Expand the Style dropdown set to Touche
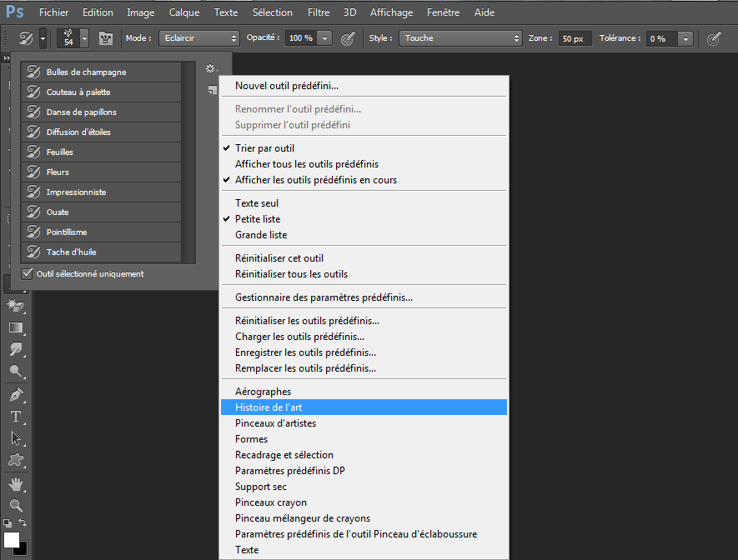This screenshot has width=738, height=560. [459, 38]
